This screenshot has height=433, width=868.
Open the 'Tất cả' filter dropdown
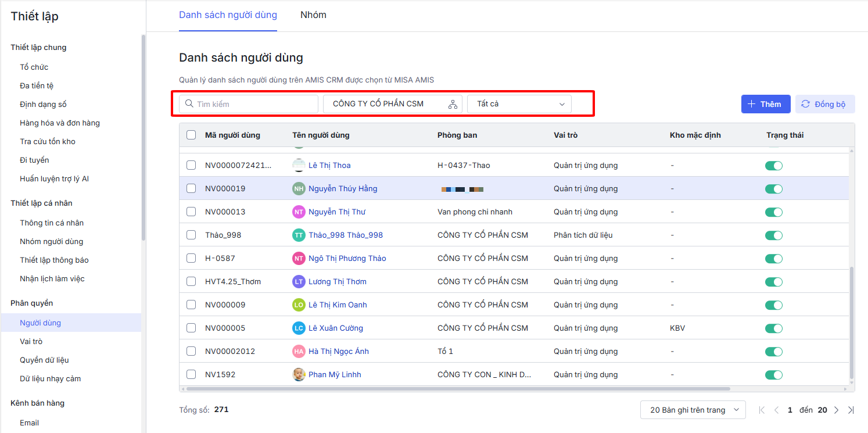tap(519, 104)
